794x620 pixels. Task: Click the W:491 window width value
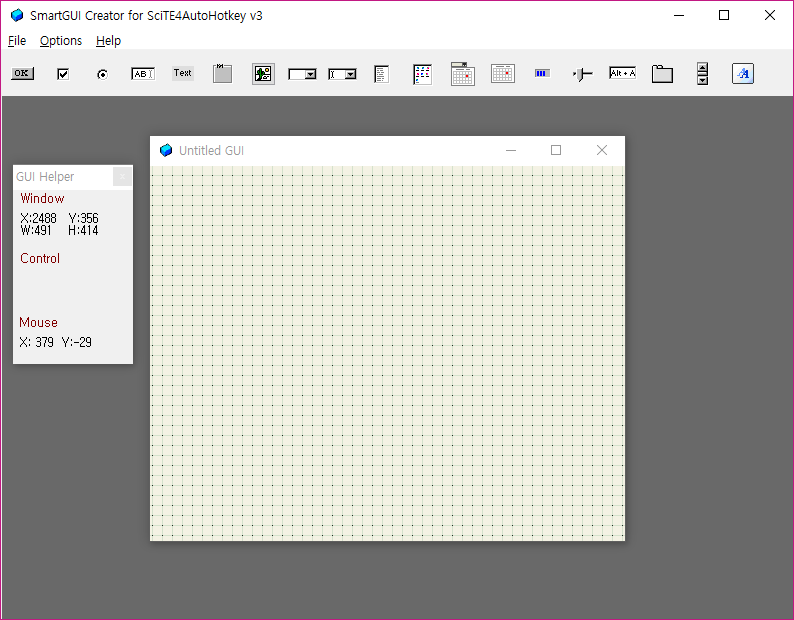pos(36,230)
